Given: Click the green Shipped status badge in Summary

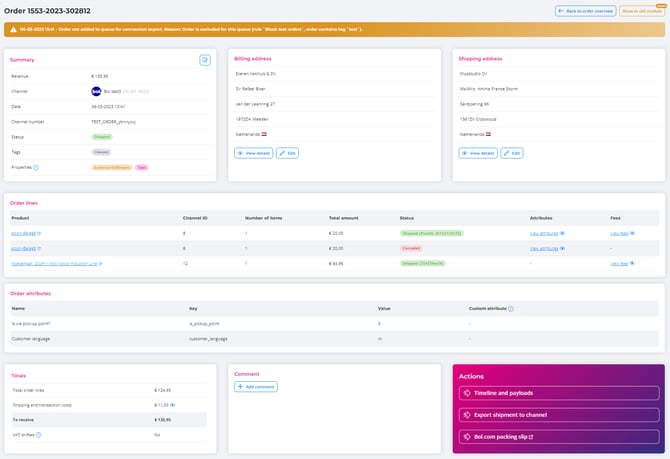Looking at the screenshot, I should pyautogui.click(x=102, y=137).
